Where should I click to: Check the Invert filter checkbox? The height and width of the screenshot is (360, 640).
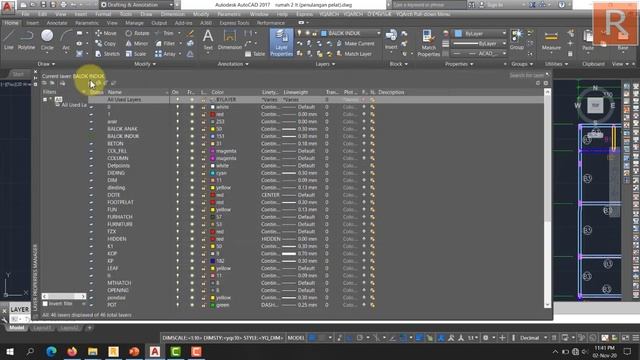[45, 304]
